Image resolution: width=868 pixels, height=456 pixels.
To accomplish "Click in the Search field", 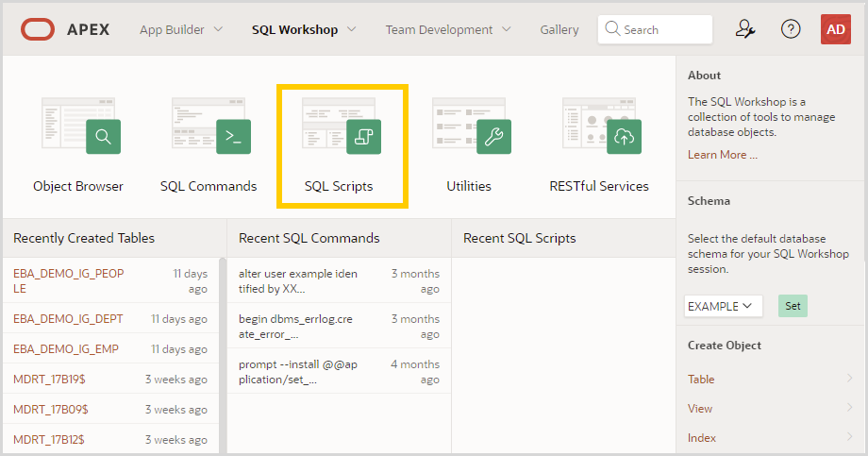I will pos(655,29).
